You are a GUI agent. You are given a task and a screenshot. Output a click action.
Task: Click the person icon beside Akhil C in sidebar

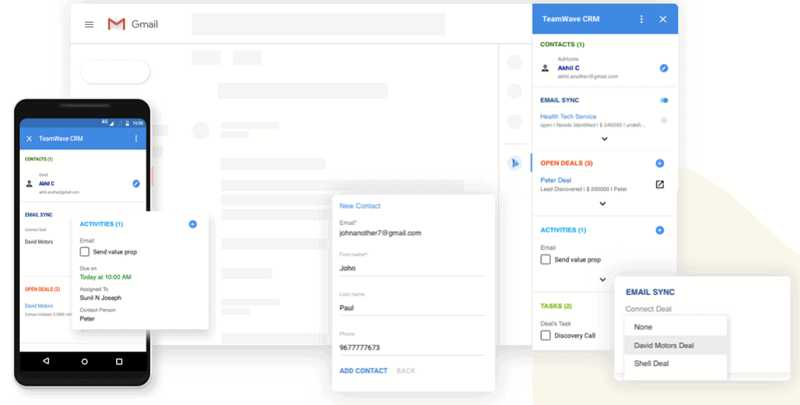point(545,68)
